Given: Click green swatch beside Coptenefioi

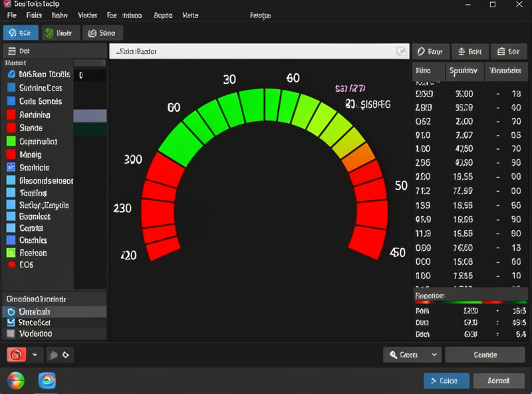Looking at the screenshot, I should [11, 141].
